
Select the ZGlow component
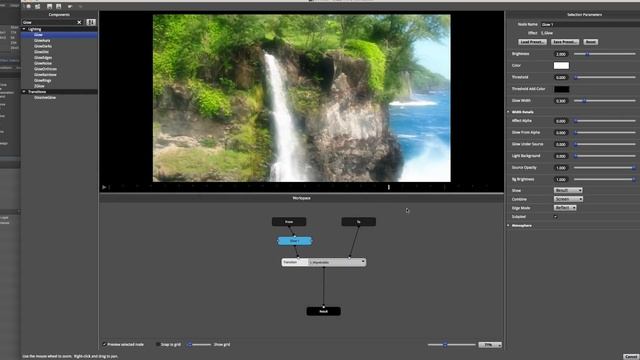click(39, 86)
